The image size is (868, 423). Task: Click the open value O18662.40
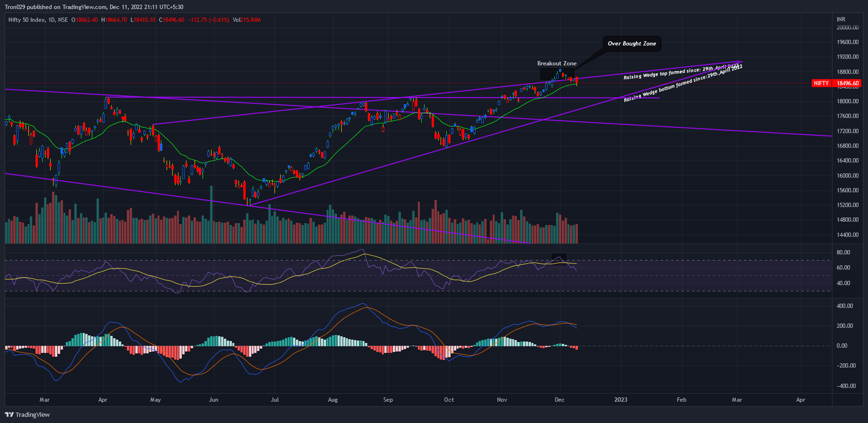click(84, 20)
